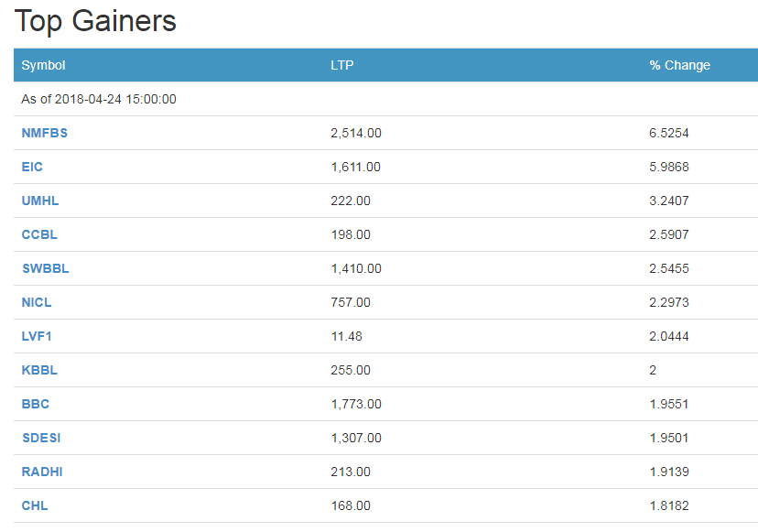Select the KBBL stock link
This screenshot has width=758, height=532.
pyautogui.click(x=39, y=370)
